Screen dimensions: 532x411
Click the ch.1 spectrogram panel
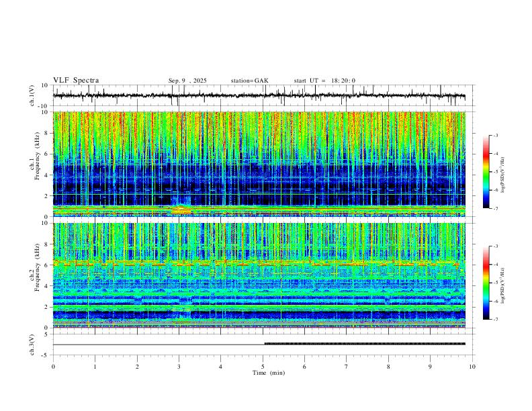(x=259, y=164)
